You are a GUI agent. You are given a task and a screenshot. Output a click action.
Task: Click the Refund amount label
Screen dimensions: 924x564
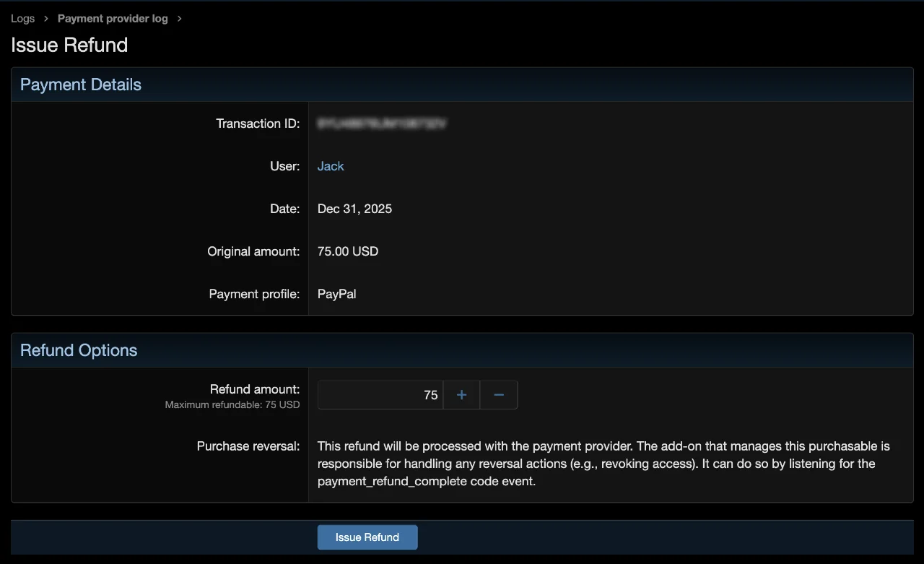tap(254, 389)
